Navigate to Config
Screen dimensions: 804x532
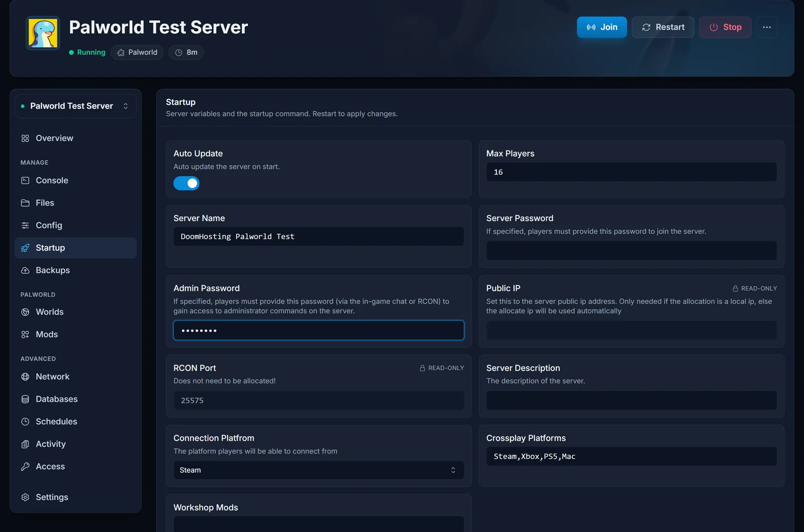(75, 226)
